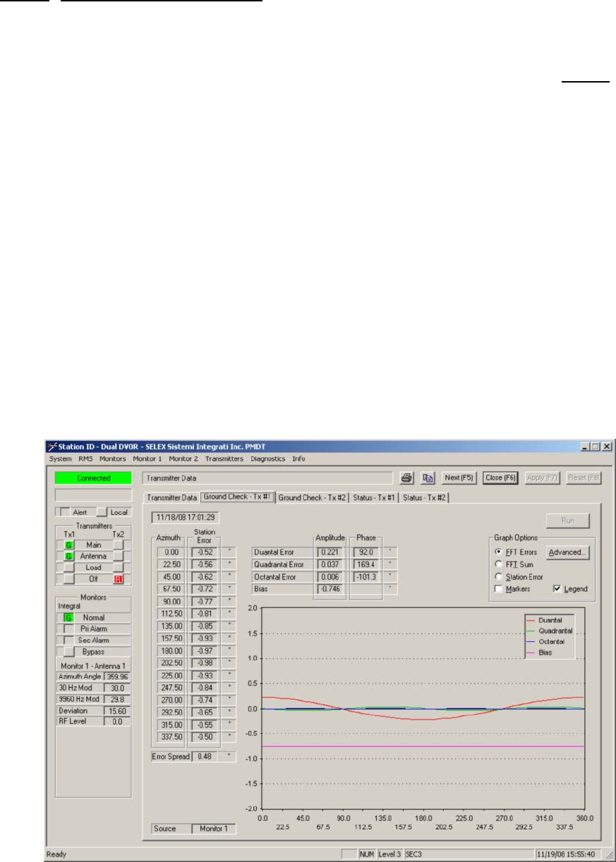Open the Transmitters menu

tap(224, 459)
